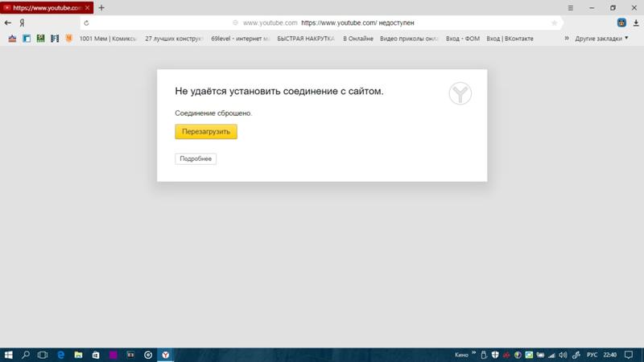Switch to Yandex Browser on the taskbar
The height and width of the screenshot is (362, 644).
click(x=166, y=355)
